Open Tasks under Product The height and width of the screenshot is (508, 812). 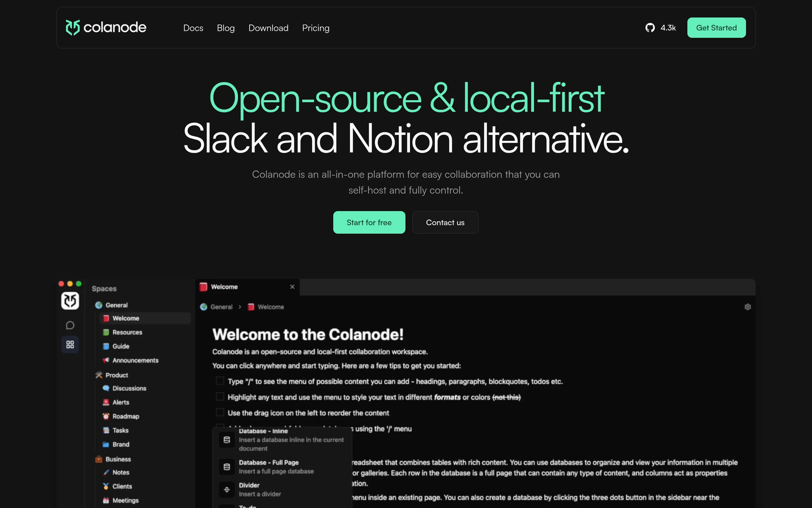[x=145, y=430]
